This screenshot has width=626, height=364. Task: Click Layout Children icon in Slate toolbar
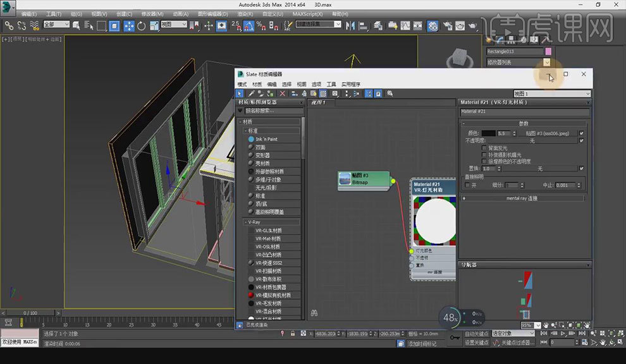356,94
